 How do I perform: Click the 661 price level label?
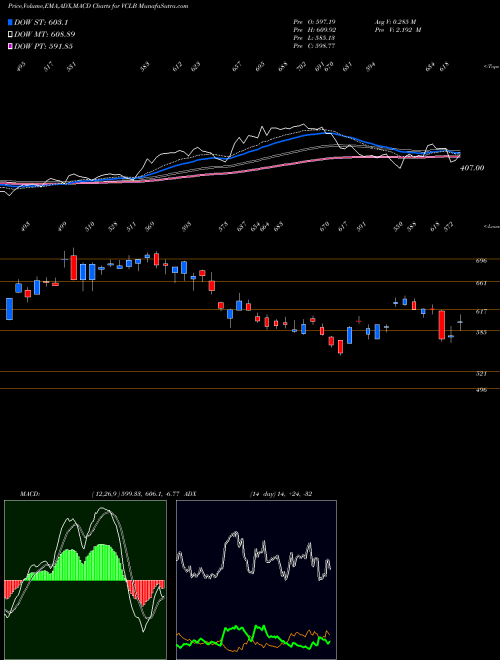coord(481,283)
